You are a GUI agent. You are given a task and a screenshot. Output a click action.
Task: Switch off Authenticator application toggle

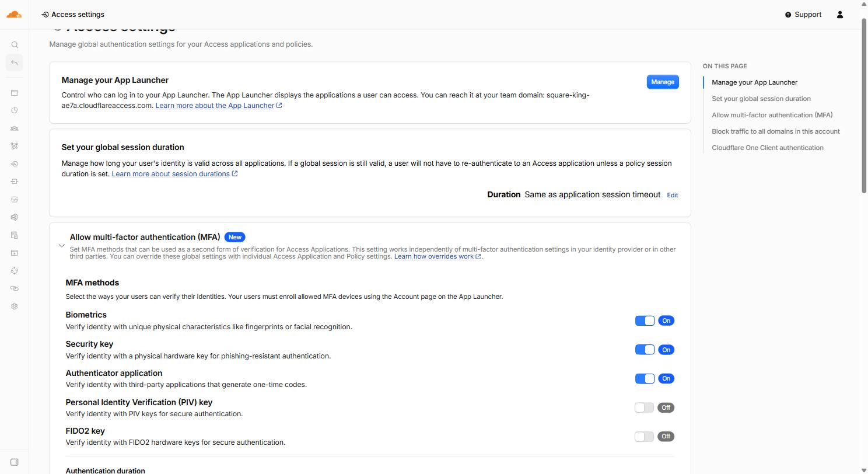pyautogui.click(x=645, y=378)
